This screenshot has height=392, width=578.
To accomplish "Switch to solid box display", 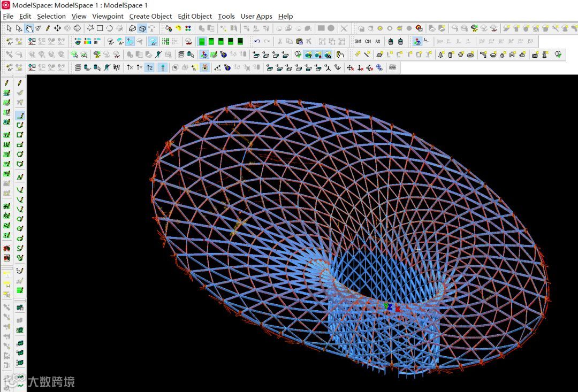I will coord(142,28).
